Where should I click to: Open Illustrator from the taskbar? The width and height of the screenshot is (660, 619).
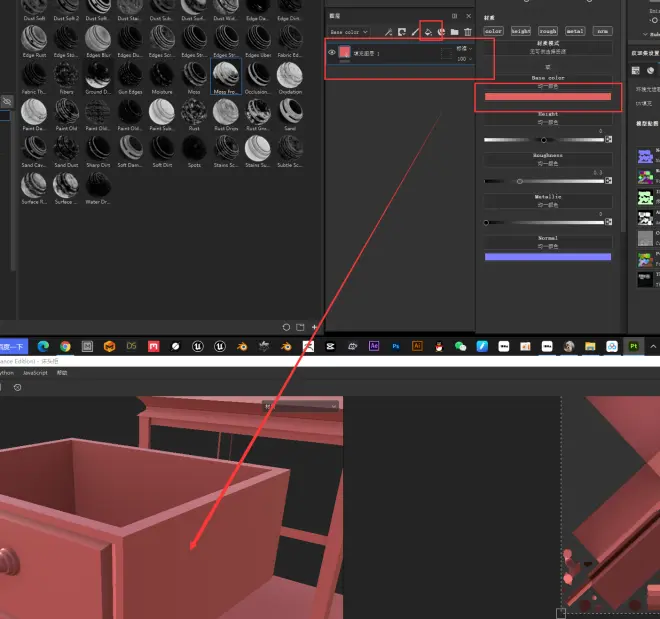point(417,346)
